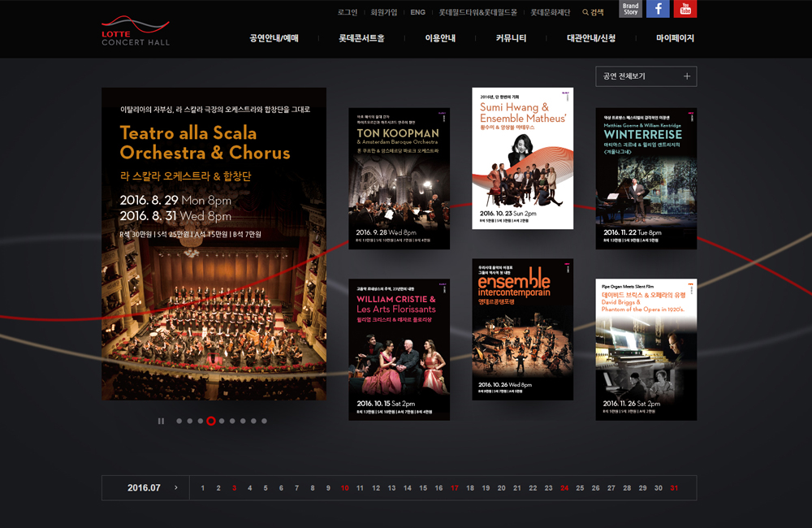This screenshot has height=528, width=812.
Task: Open the Ensemble Intercontemporain poster
Action: coord(522,329)
